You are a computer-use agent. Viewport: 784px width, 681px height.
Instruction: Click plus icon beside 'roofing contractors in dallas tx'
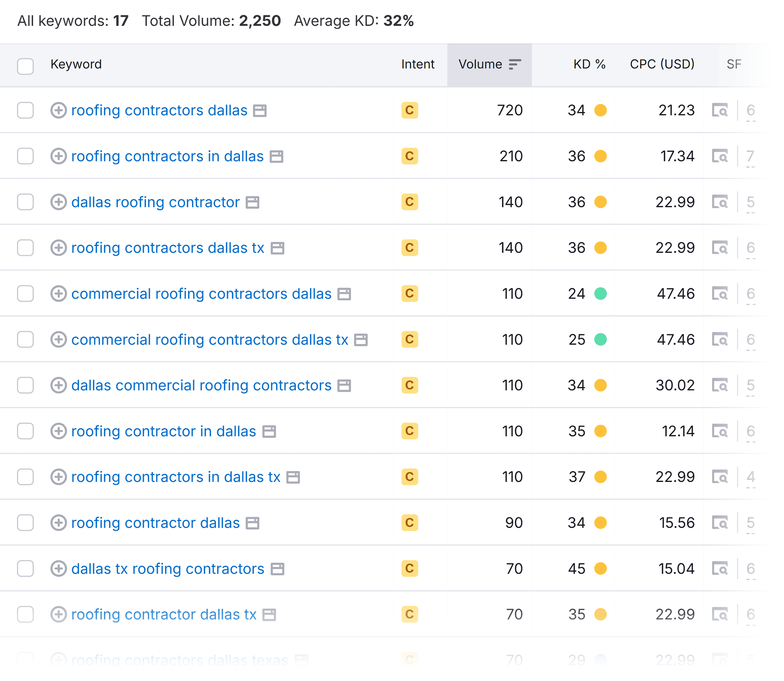[59, 477]
